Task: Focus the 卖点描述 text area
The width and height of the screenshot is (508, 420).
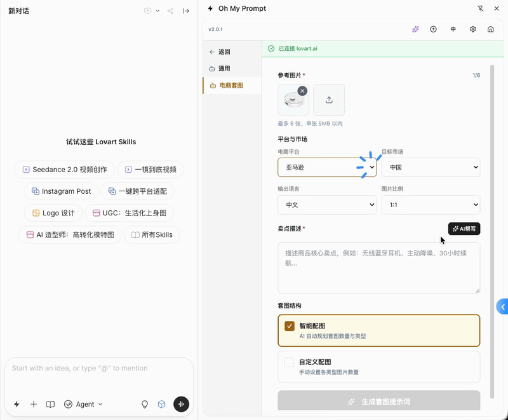Action: click(378, 268)
